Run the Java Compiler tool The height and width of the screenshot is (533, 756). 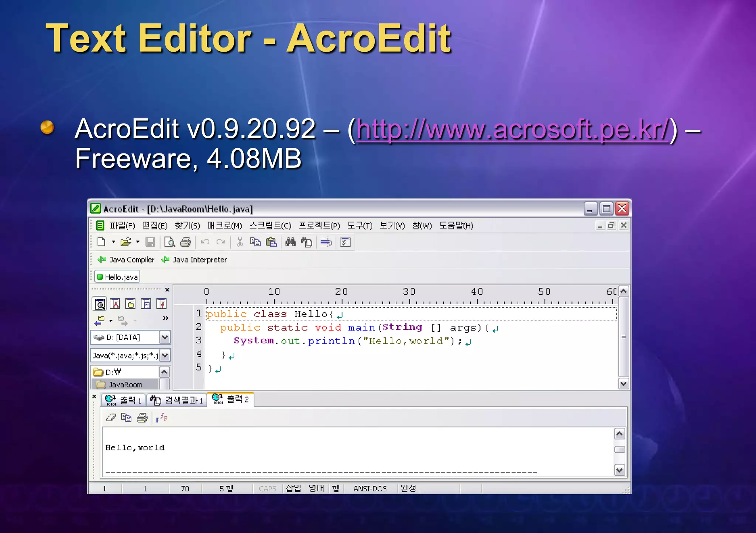[x=126, y=260]
